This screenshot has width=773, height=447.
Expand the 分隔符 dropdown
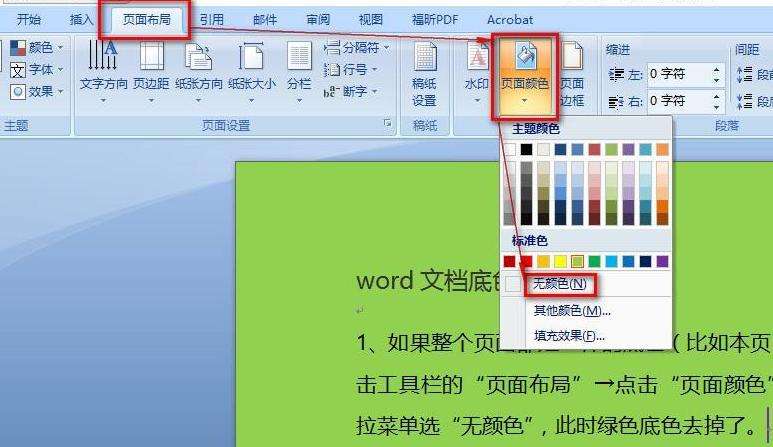(358, 48)
